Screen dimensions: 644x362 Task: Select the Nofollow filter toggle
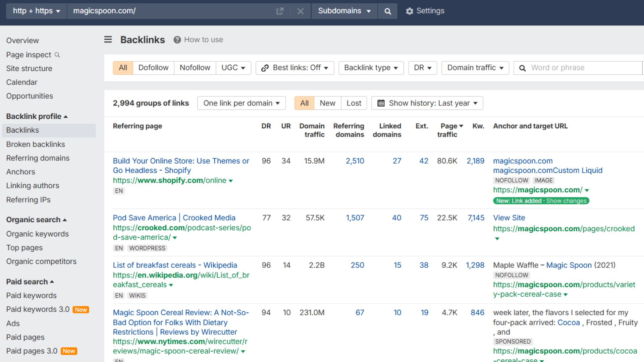tap(195, 68)
